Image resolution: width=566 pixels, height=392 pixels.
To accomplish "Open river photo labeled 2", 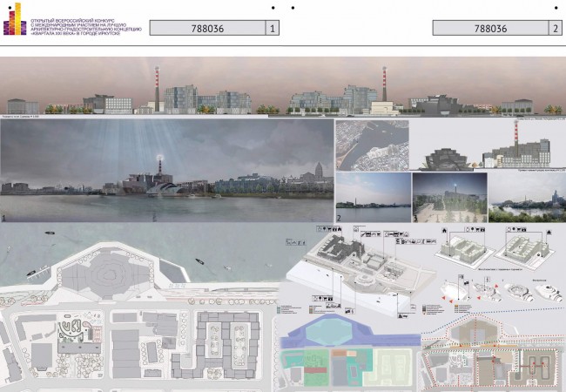I will [374, 197].
